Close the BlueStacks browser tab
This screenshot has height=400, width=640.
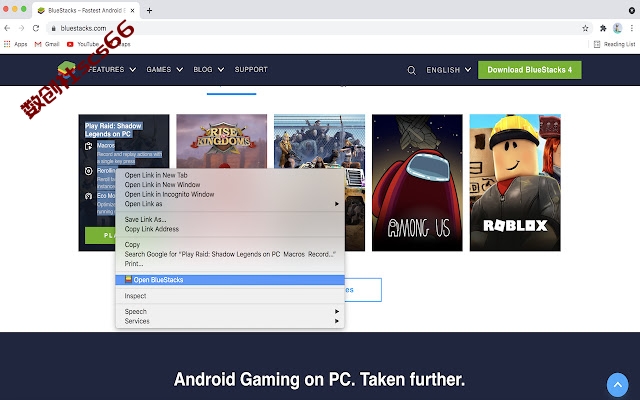132,11
